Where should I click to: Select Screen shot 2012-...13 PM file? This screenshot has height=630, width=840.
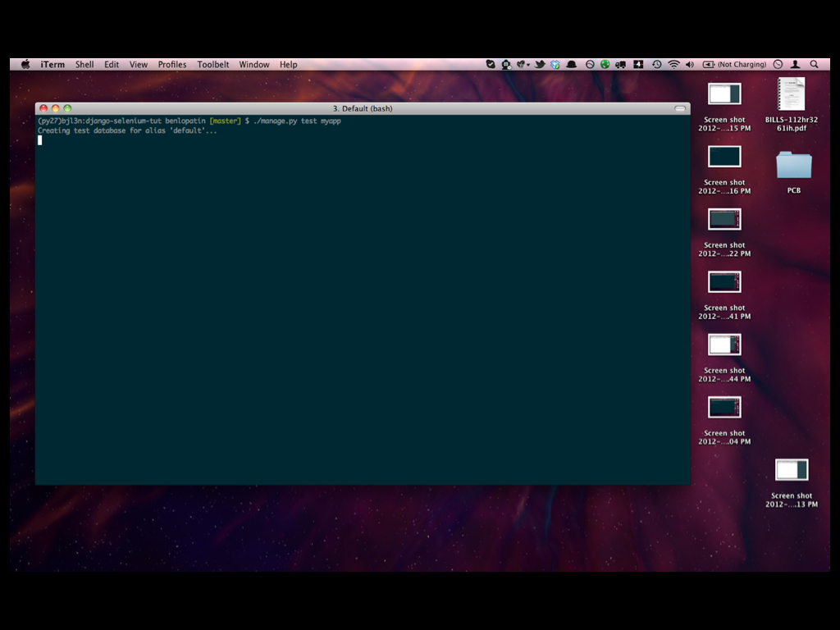792,482
